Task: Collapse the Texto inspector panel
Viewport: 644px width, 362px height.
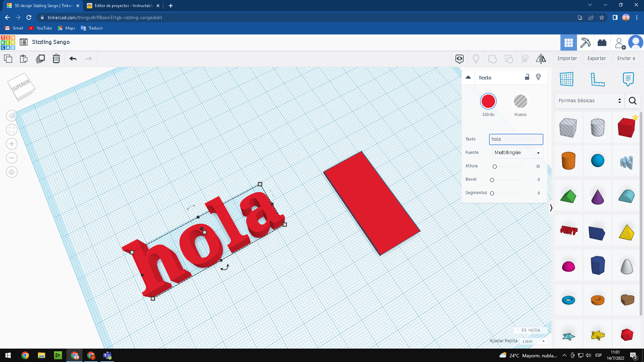Action: 468,77
